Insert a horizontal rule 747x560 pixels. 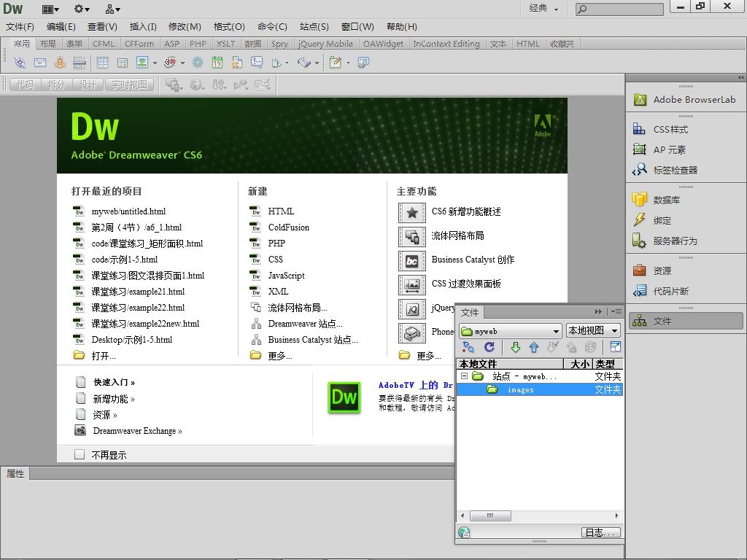click(80, 63)
